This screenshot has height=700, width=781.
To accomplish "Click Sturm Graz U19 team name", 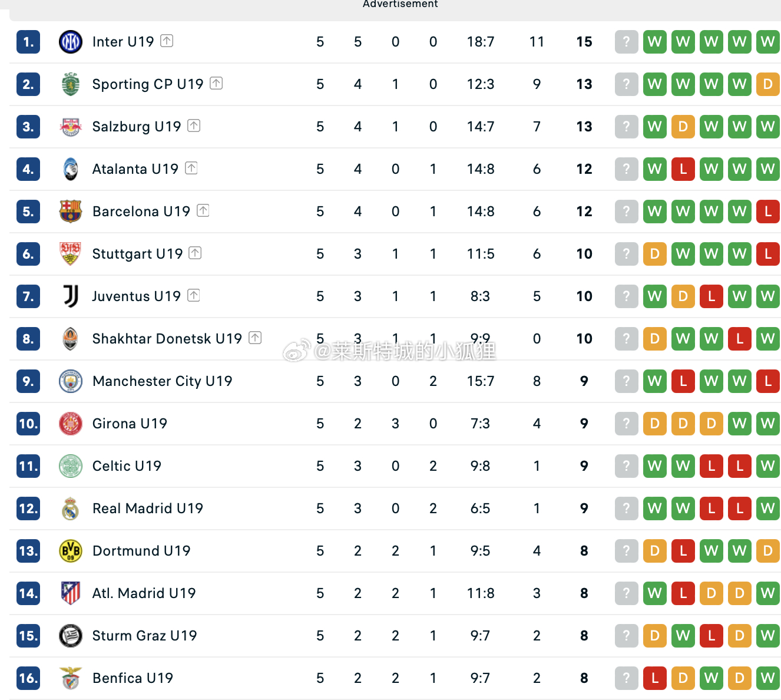I will coord(144,636).
